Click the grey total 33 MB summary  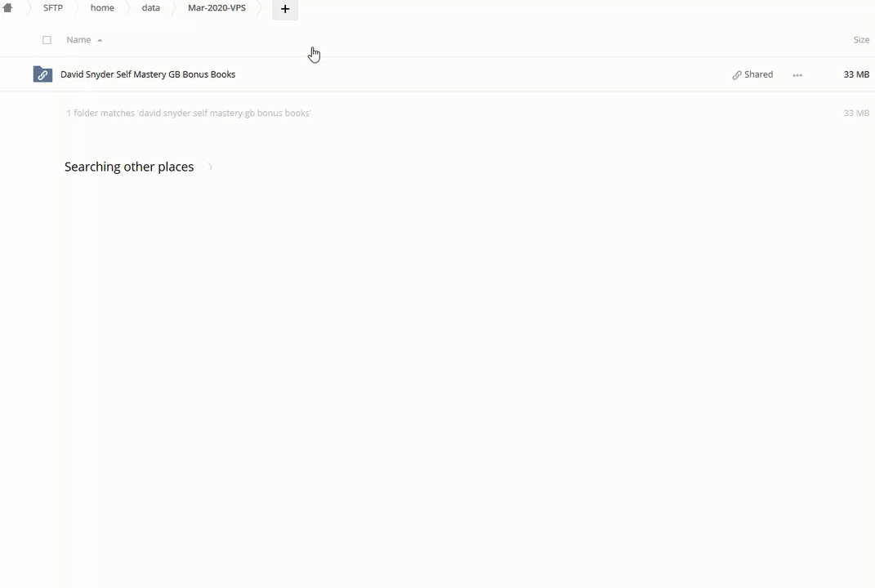pyautogui.click(x=855, y=114)
